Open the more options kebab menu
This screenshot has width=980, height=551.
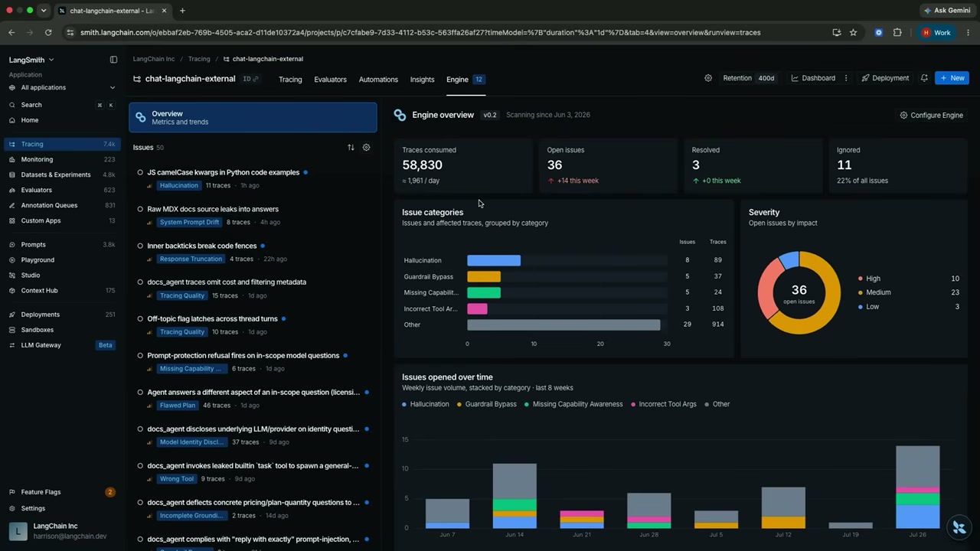pyautogui.click(x=846, y=78)
